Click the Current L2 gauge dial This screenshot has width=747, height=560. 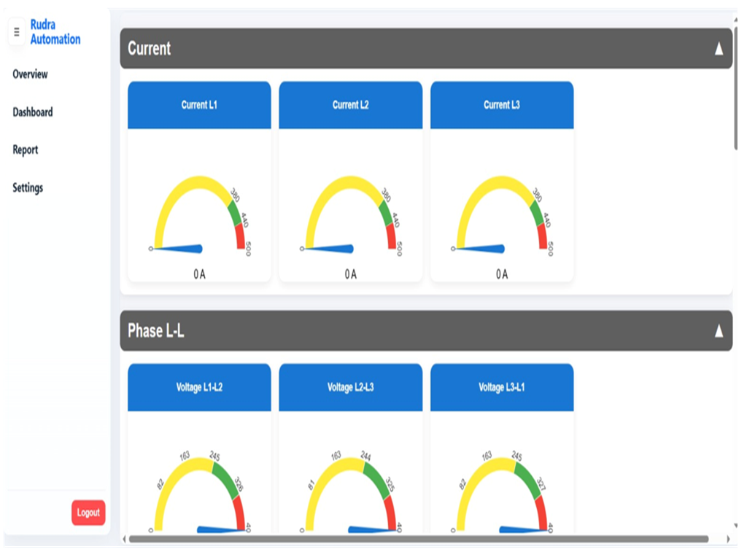[x=351, y=217]
